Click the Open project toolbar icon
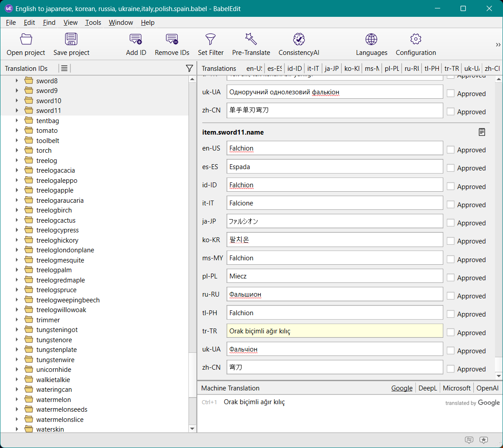Viewport: 503px width, 448px height. click(x=26, y=39)
